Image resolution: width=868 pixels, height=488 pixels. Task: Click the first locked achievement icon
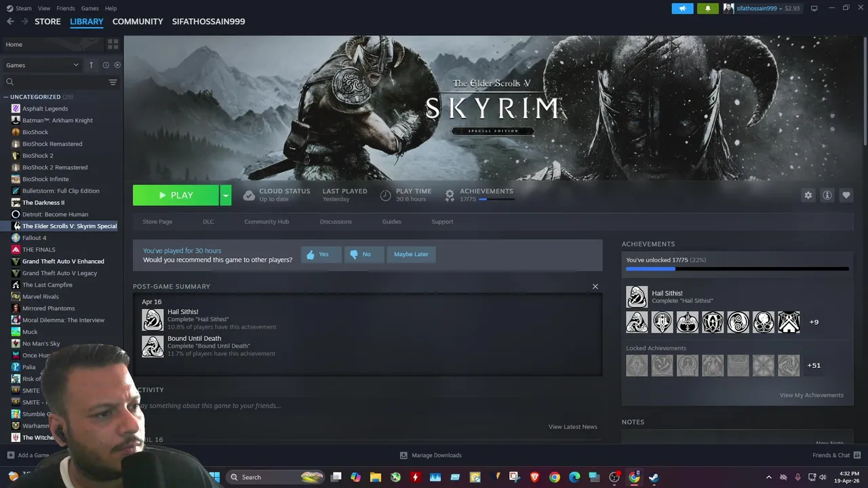(637, 365)
